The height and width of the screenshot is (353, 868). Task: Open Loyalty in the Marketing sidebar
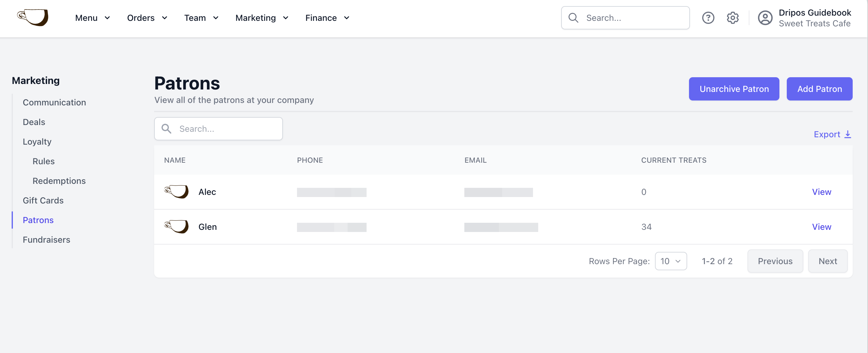coord(37,142)
